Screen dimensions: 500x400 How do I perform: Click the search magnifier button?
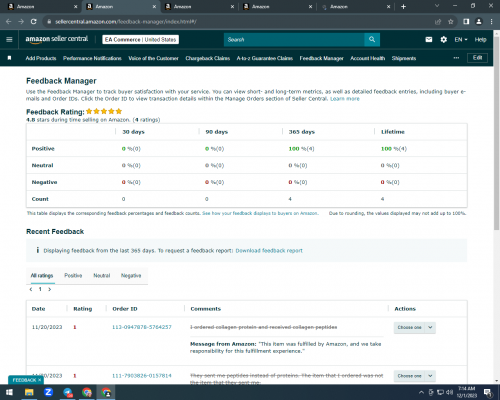(x=372, y=40)
